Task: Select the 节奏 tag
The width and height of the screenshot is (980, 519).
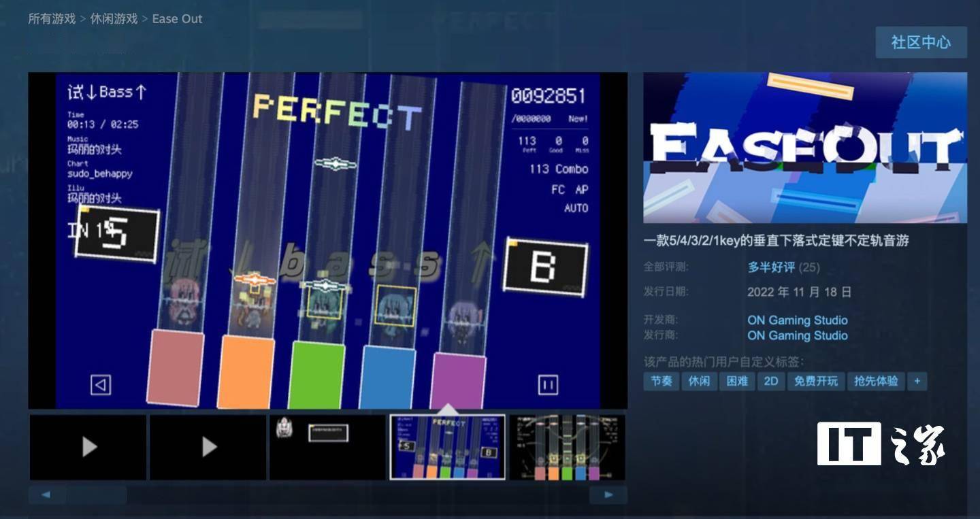Action: (x=661, y=381)
